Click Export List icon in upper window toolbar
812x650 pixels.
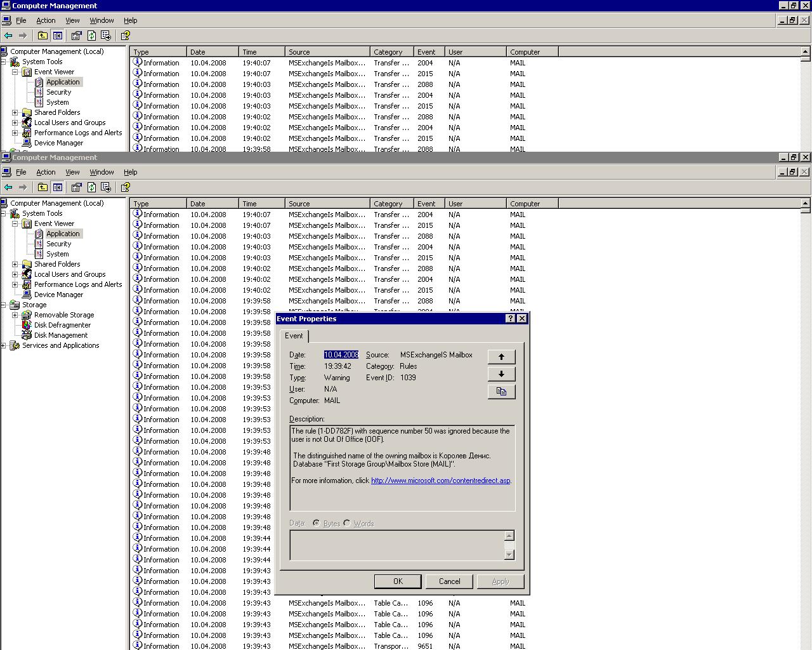click(x=106, y=36)
